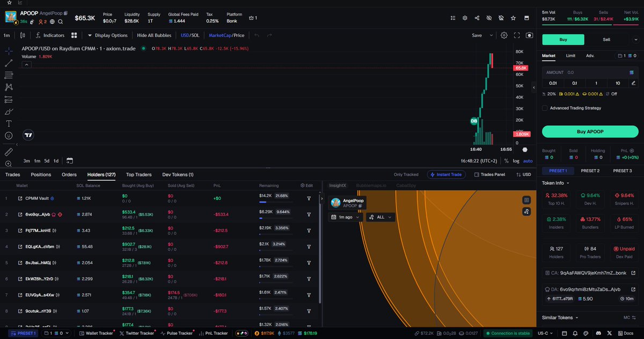Viewport: 644px width, 339px height.
Task: Open chart settings gear next to Save
Action: coord(504,35)
